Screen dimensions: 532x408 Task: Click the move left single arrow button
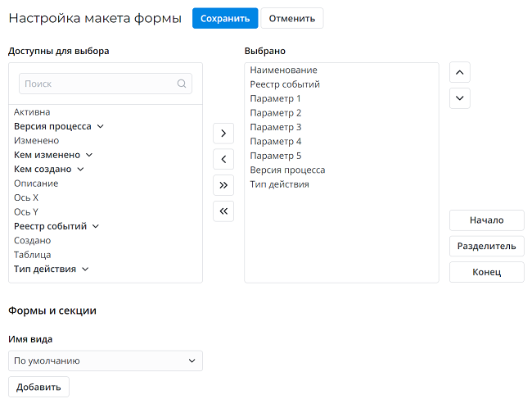coord(223,159)
